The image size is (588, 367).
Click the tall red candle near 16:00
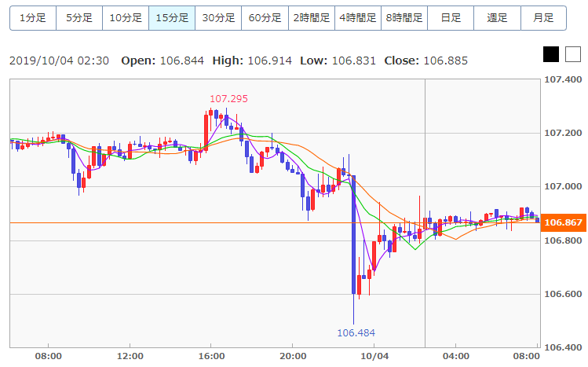206,133
